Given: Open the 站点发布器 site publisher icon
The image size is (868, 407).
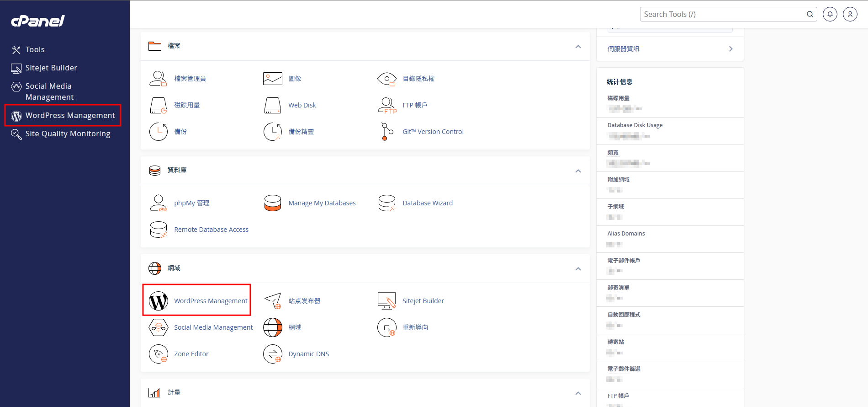Looking at the screenshot, I should click(x=272, y=301).
